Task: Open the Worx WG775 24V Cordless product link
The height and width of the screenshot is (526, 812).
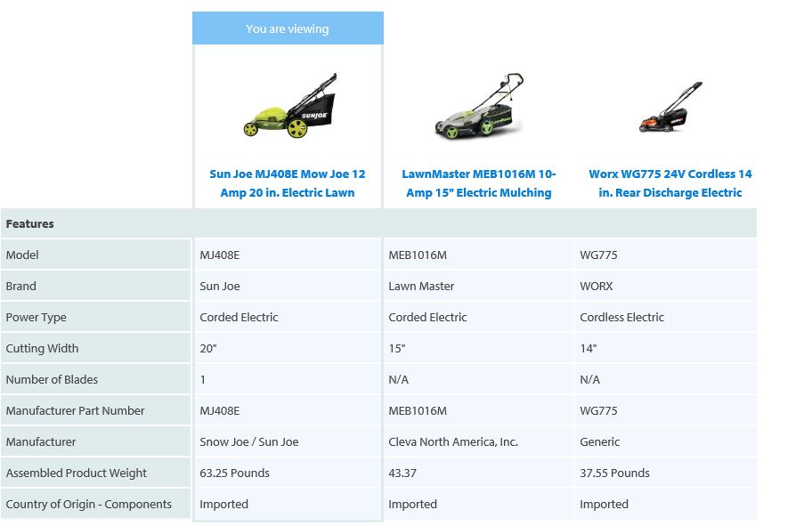Action: [x=670, y=183]
